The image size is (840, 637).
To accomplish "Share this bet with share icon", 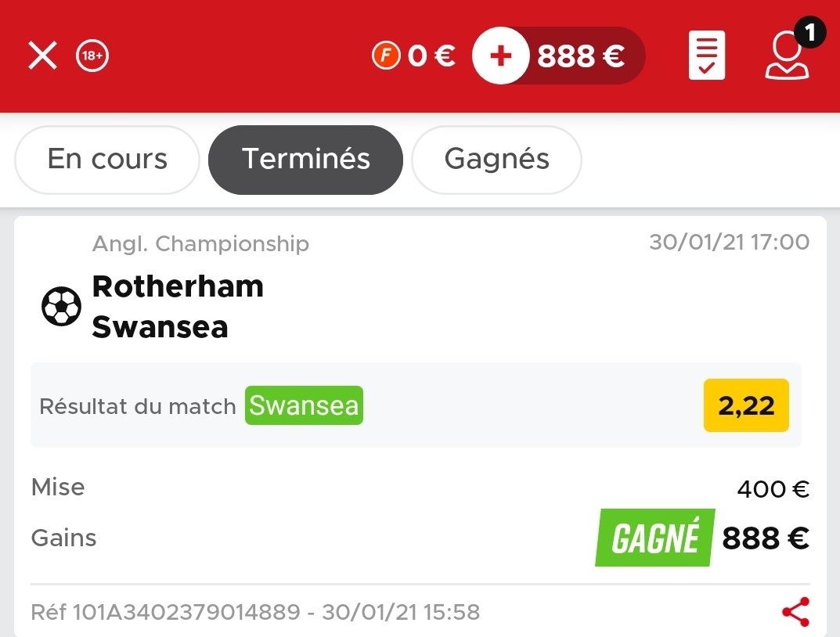I will click(795, 612).
